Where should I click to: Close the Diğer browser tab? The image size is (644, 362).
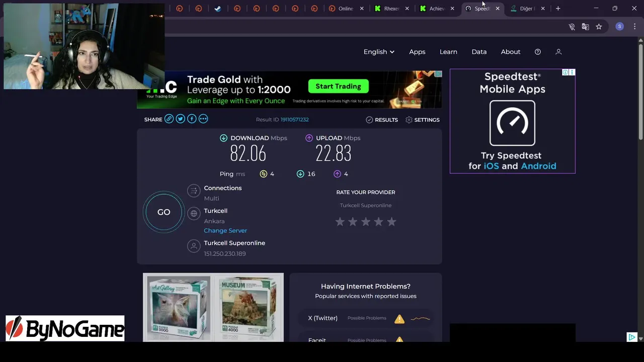click(x=543, y=9)
